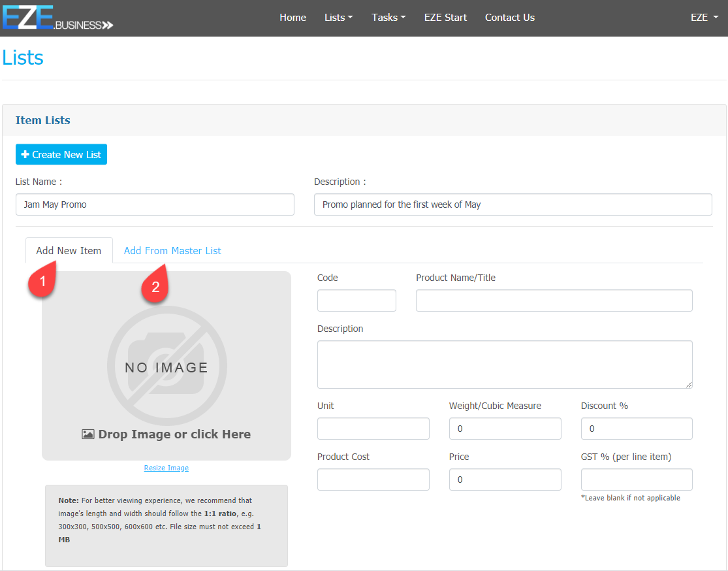728x571 pixels.
Task: Navigate to Contact Us
Action: tap(509, 18)
